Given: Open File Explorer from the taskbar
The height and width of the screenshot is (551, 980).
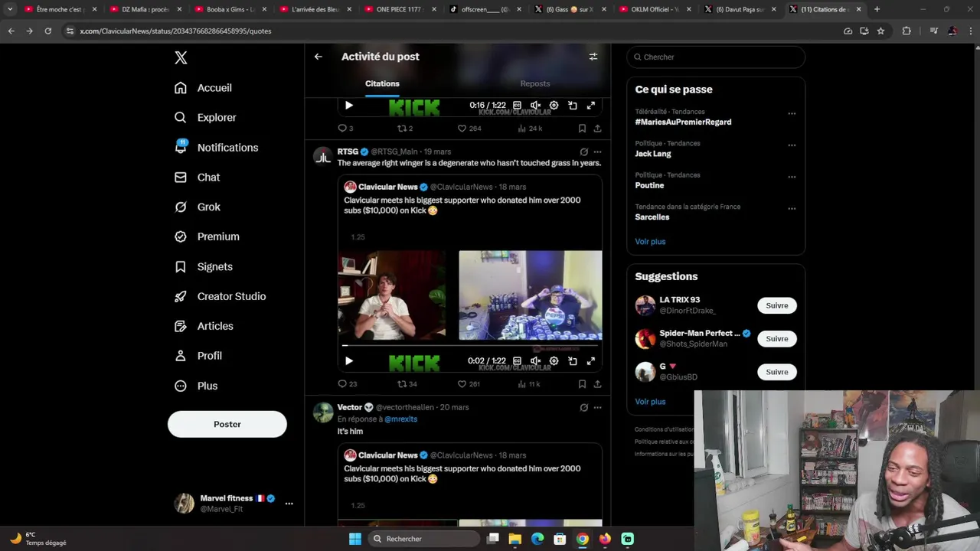Looking at the screenshot, I should click(515, 539).
